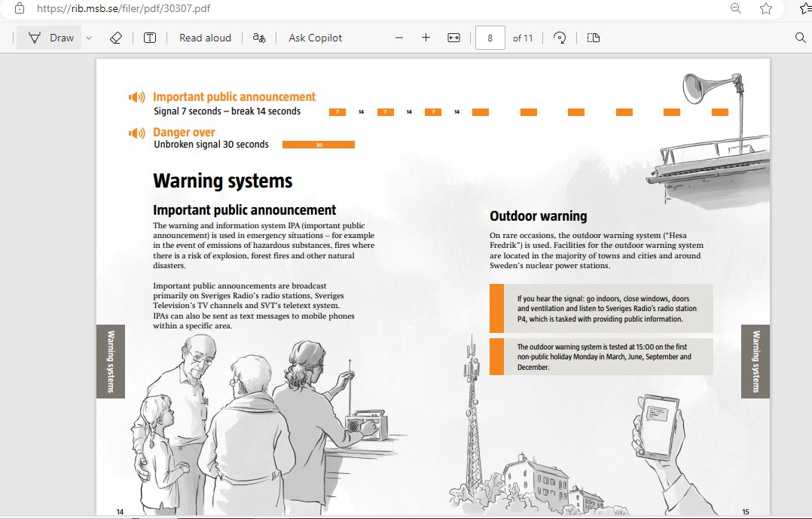Click the orange 'Danger over' heading
The height and width of the screenshot is (519, 812).
(x=184, y=132)
